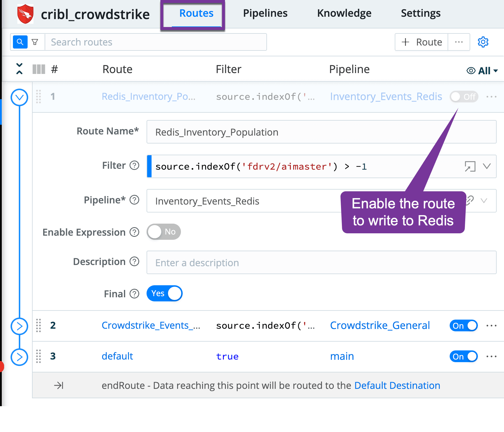Click the Description input field
Viewport: 504px width, 432px height.
coord(321,262)
